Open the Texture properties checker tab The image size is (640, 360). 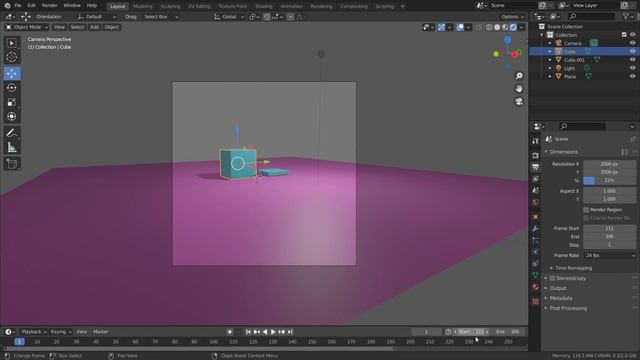(536, 301)
